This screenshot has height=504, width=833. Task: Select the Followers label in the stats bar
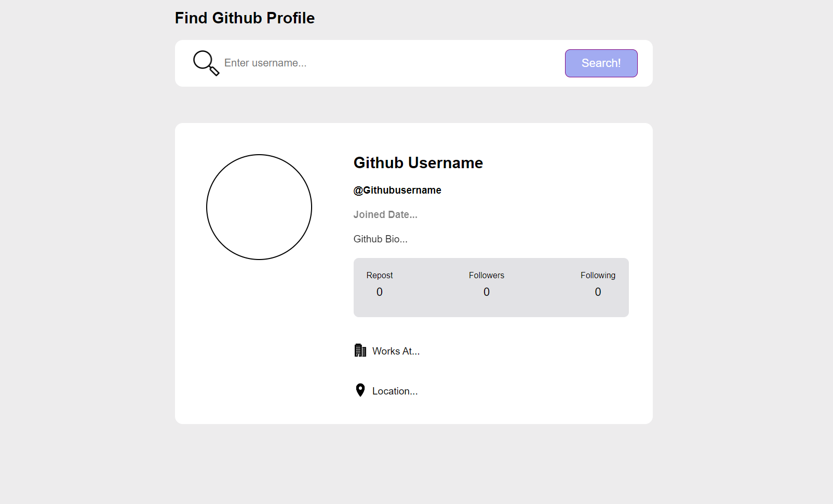point(486,275)
